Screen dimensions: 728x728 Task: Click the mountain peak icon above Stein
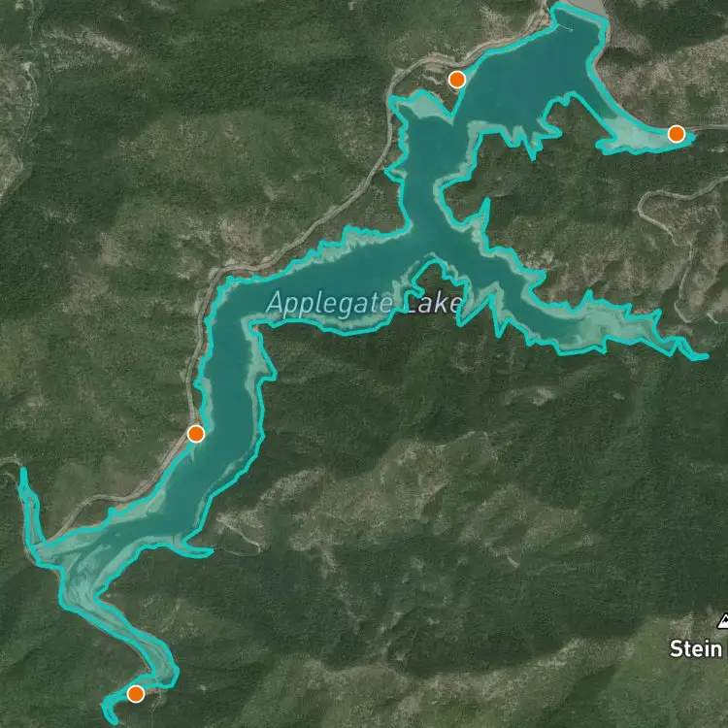pos(723,621)
